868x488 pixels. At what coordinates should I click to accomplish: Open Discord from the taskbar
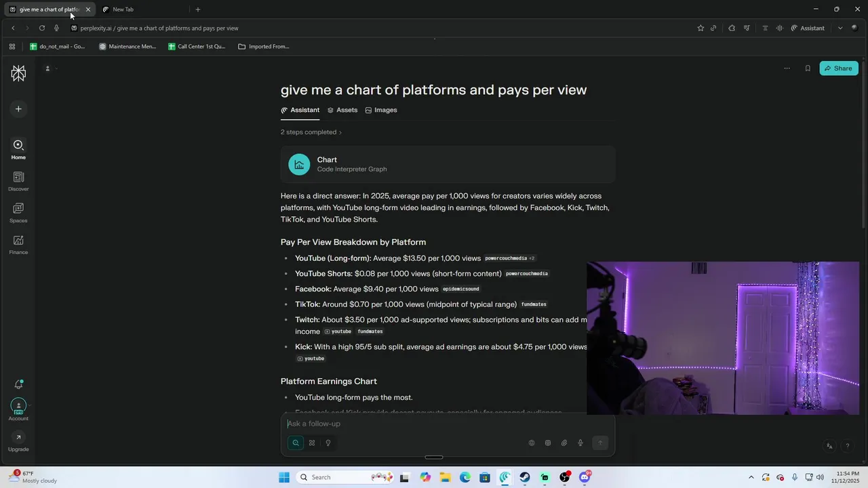click(585, 477)
